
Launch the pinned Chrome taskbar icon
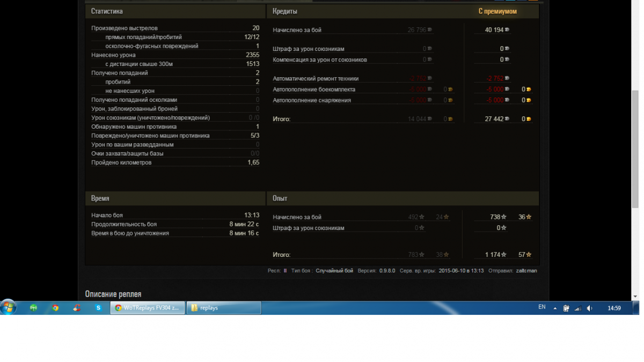(55, 308)
